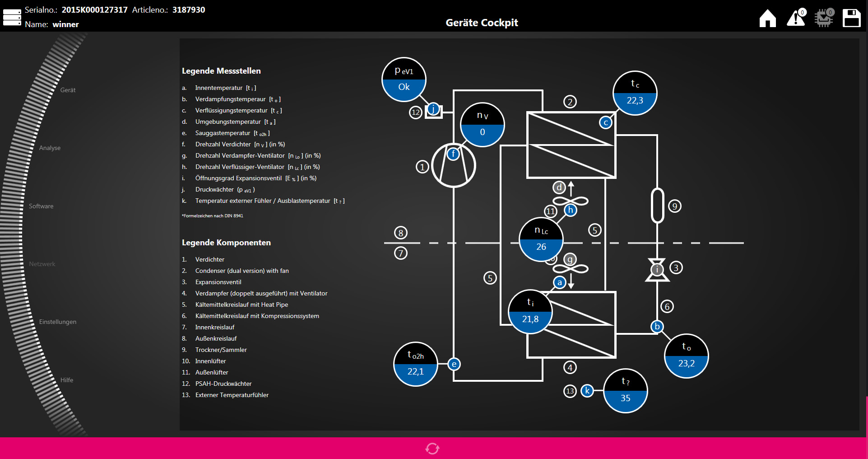
Task: Click the t o2h 22,1 gauge
Action: click(x=416, y=364)
